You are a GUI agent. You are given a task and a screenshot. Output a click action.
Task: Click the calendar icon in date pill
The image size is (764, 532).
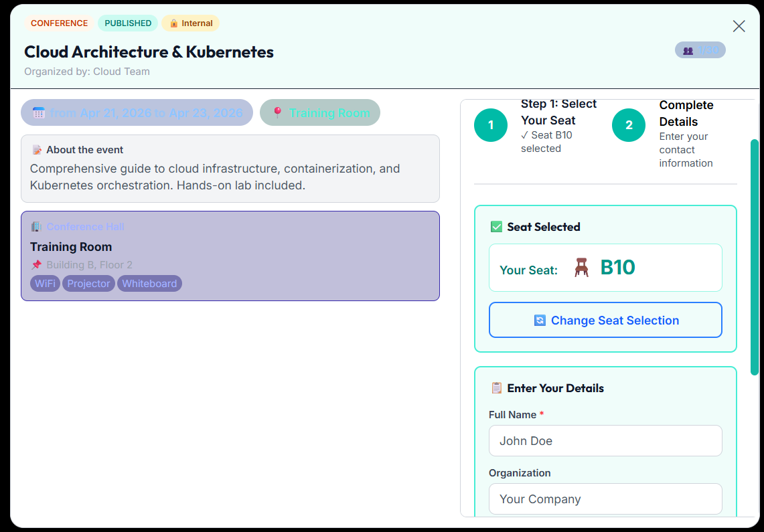pyautogui.click(x=38, y=113)
